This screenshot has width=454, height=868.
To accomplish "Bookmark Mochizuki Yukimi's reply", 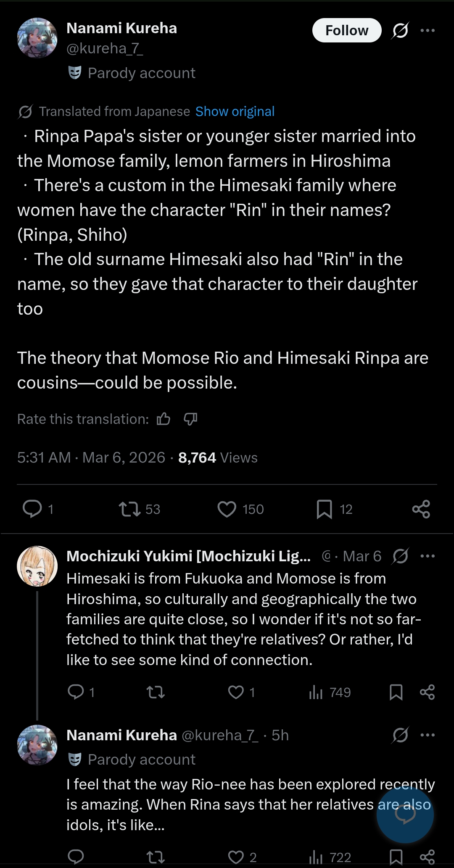I will coord(396,692).
